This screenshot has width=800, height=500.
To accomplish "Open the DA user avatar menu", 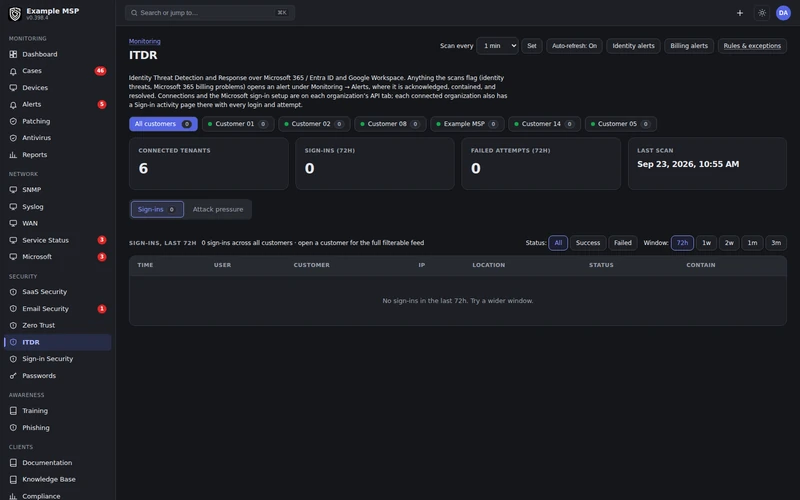I will tap(783, 13).
